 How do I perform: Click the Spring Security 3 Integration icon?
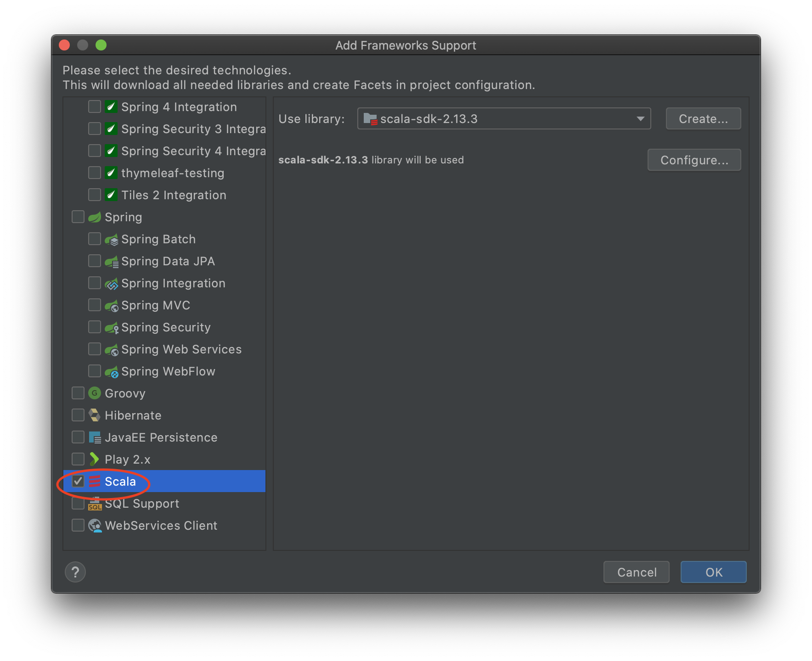[111, 129]
